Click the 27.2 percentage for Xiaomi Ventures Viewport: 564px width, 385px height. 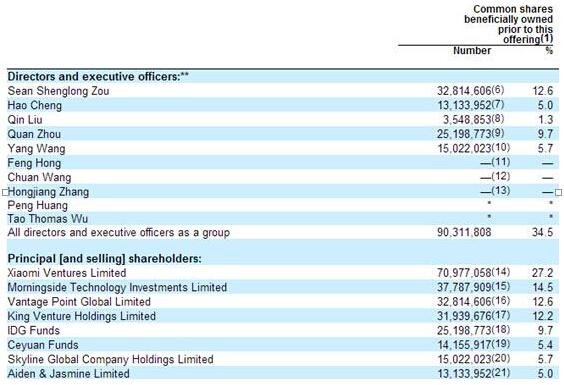542,273
